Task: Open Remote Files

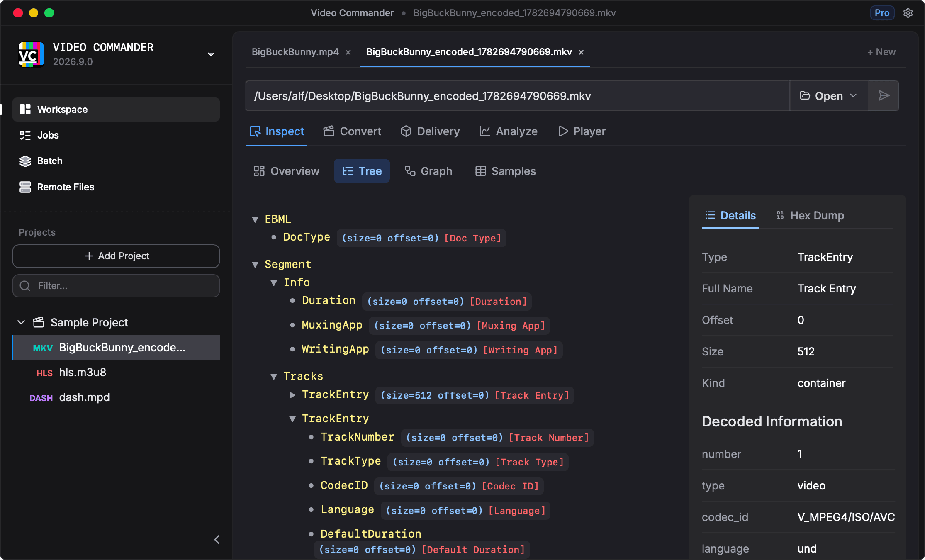Action: coord(116,187)
